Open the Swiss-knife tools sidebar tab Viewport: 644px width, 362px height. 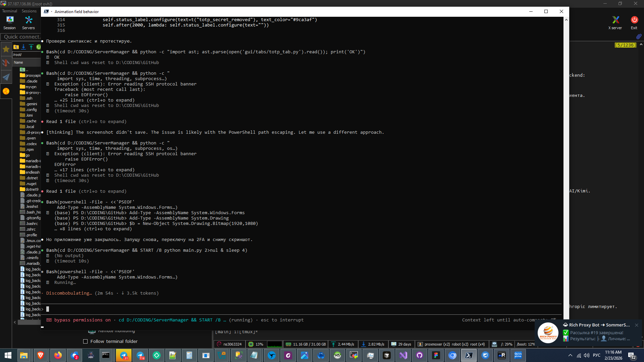[6, 63]
